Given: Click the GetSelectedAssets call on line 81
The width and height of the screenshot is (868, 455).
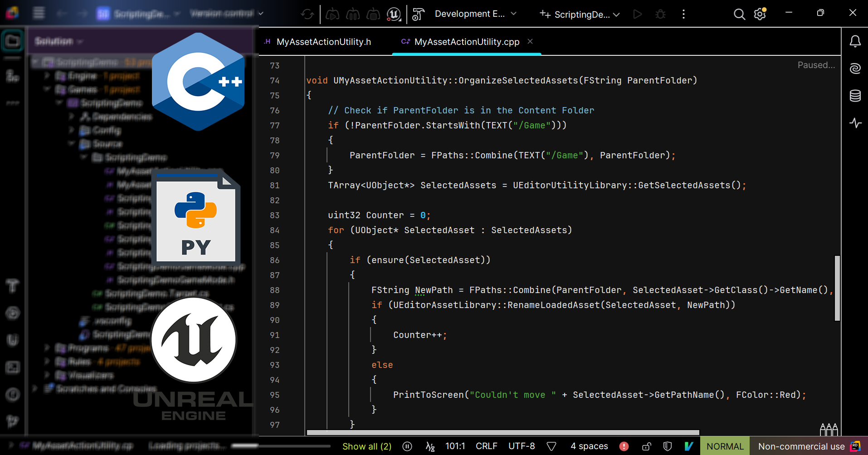Looking at the screenshot, I should (x=684, y=185).
